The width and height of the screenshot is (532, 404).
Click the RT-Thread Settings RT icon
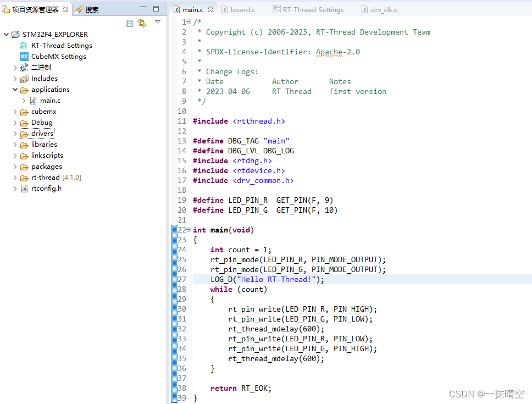coord(24,46)
